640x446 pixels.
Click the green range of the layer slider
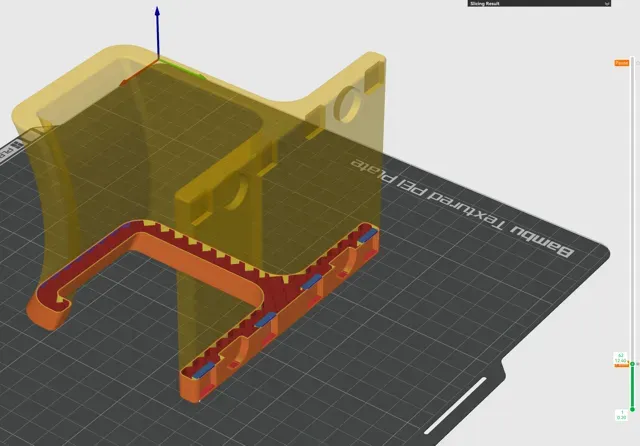632,386
